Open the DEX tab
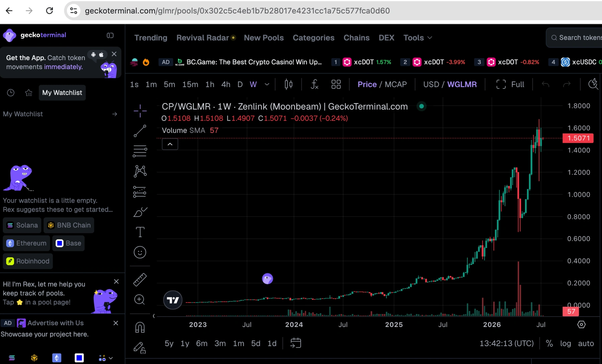 tap(386, 38)
